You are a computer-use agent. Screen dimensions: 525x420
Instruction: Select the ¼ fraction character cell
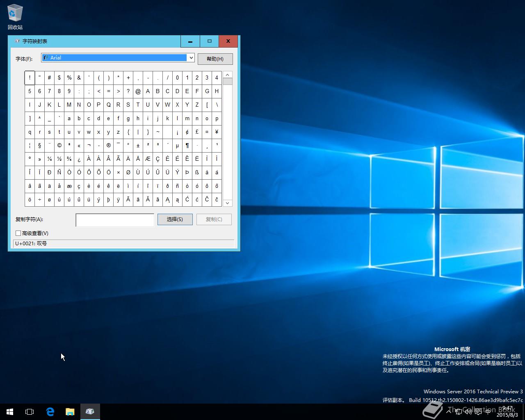tap(49, 159)
